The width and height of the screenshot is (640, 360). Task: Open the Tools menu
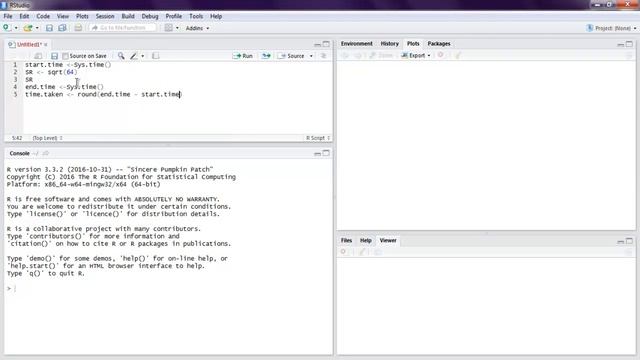point(196,16)
